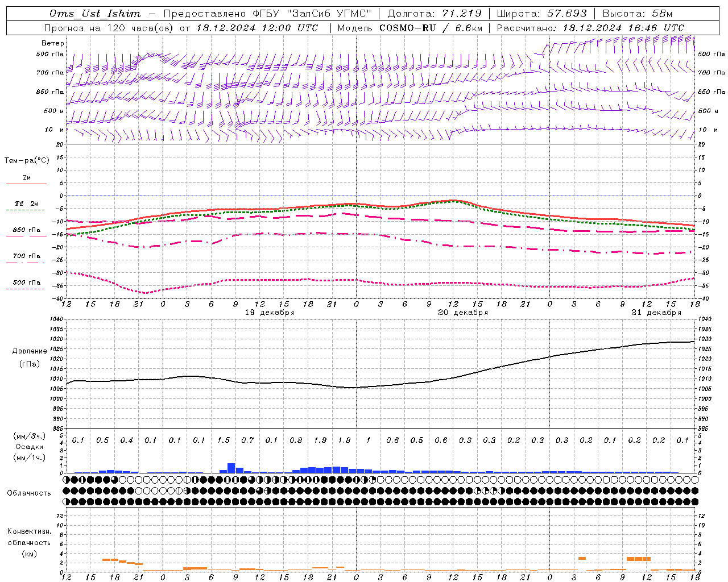This screenshot has width=728, height=582.
Task: Click the computed timestamp 18.12.2024 16:46 UTC
Action: [x=623, y=28]
